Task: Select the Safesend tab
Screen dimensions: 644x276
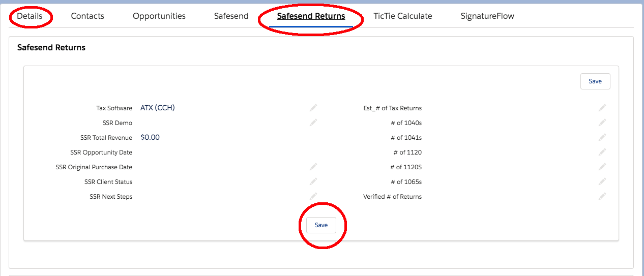Action: coord(231,16)
